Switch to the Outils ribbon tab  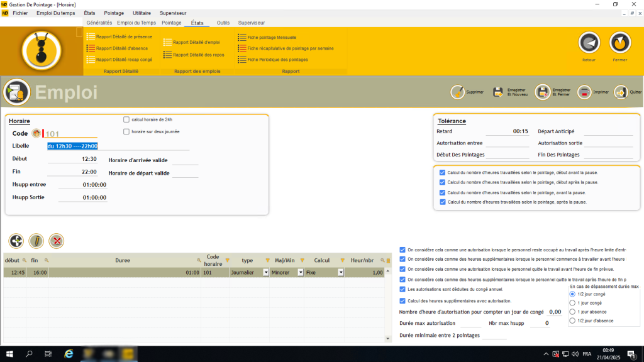point(223,23)
